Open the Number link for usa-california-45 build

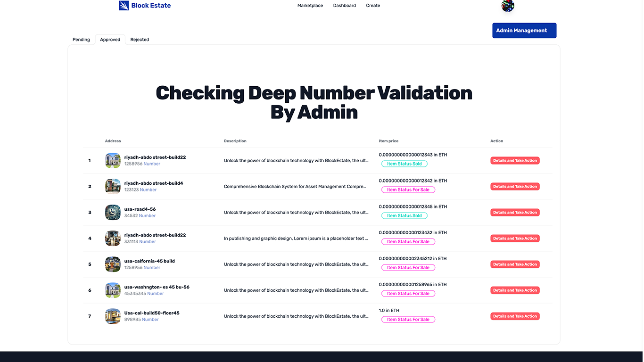[x=152, y=267]
